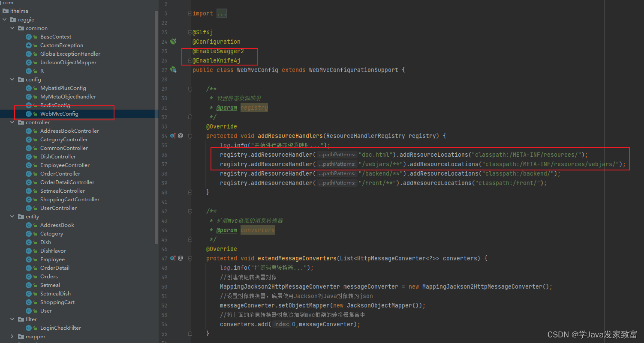644x343 pixels.
Task: Open AddressBook entity class
Action: pyautogui.click(x=57, y=225)
